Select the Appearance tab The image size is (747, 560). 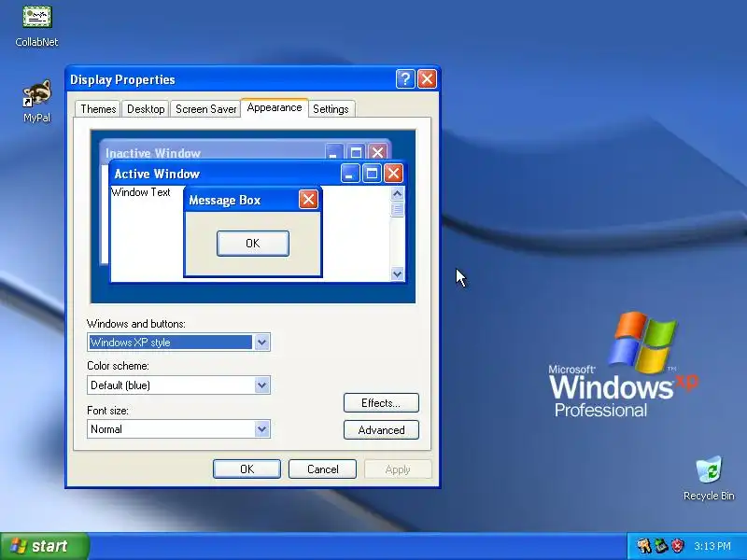pyautogui.click(x=275, y=107)
